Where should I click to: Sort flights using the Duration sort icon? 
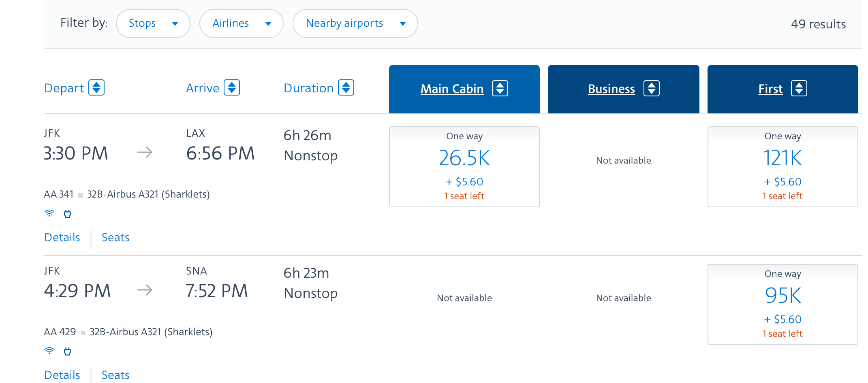tap(346, 88)
